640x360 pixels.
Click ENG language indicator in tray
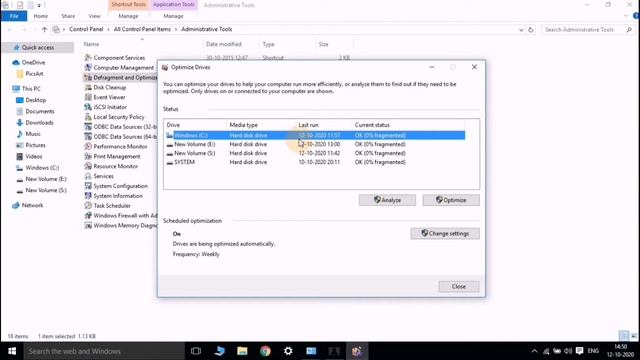[x=593, y=351]
